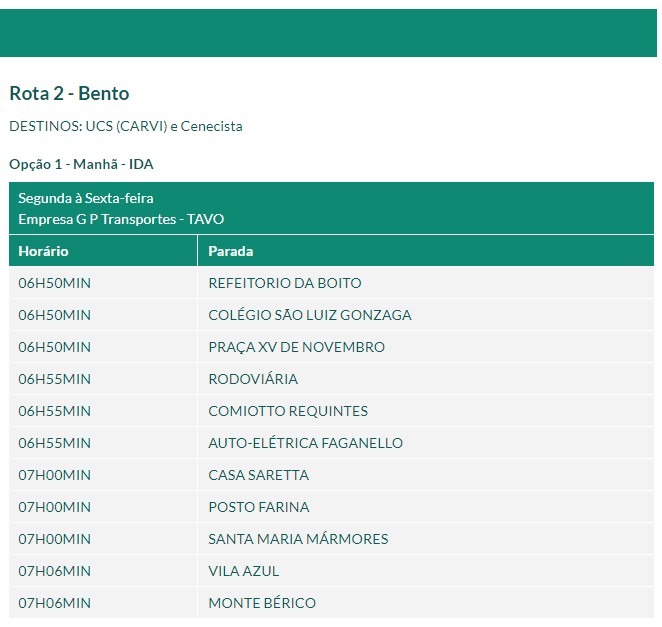Click the "Rota 2 - Bento" heading
Screen dimensions: 662x627
tap(69, 94)
